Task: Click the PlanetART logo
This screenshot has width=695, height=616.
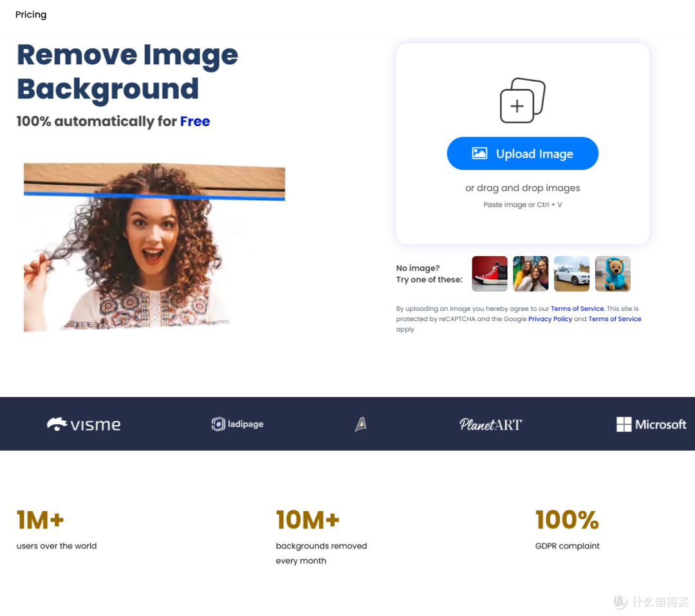Action: [491, 424]
